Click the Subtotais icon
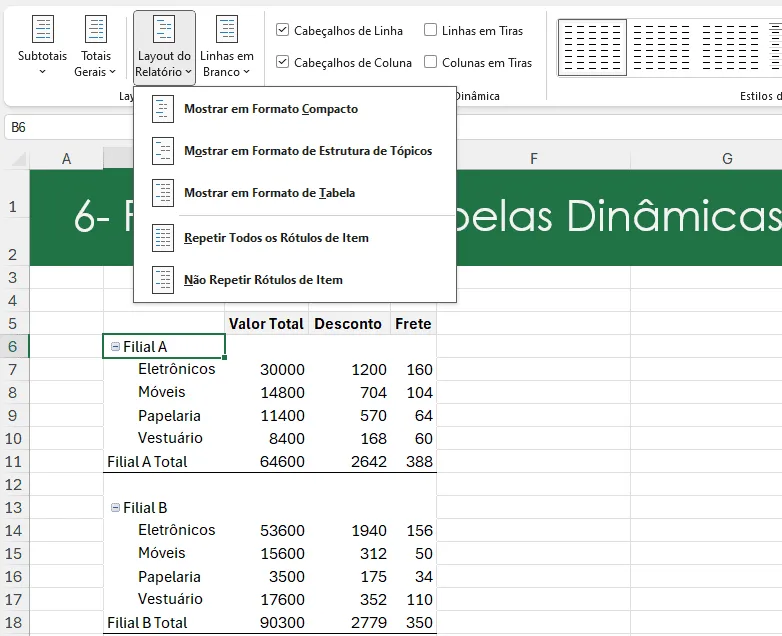 click(42, 29)
